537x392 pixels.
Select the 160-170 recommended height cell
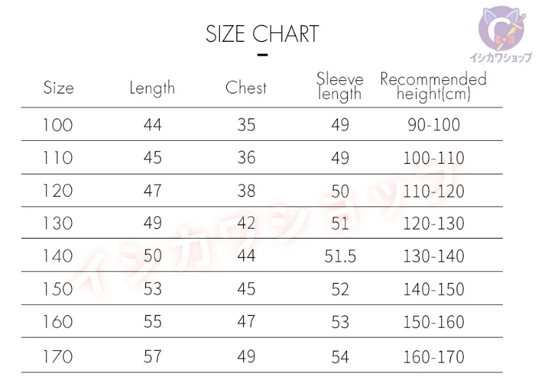434,356
